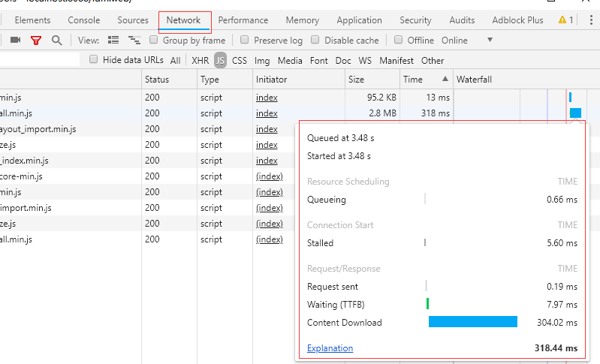The height and width of the screenshot is (364, 600).
Task: Click the all.min.js waterfall blue bar
Action: pos(575,113)
